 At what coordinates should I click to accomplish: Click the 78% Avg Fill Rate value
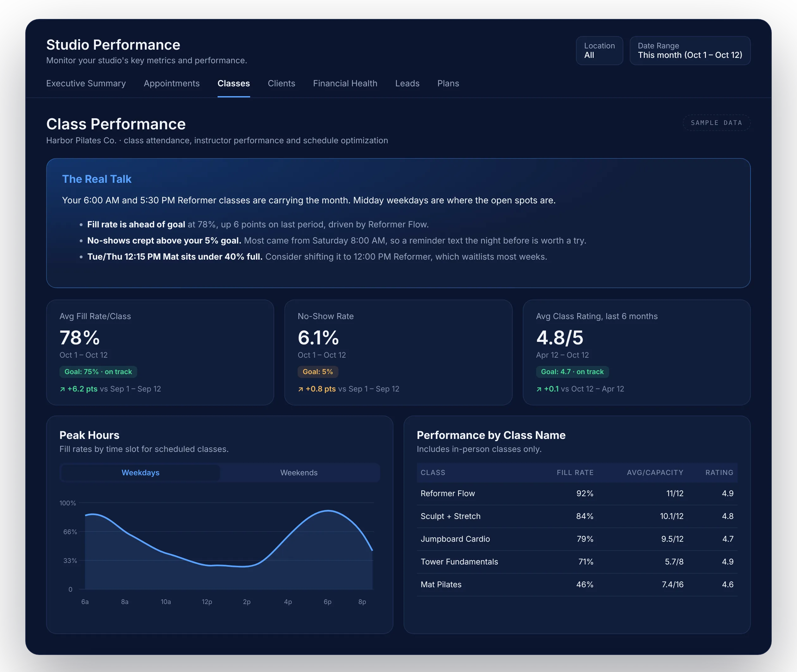80,338
